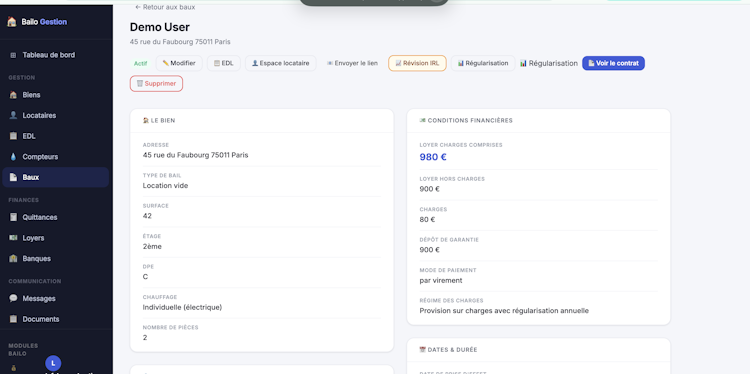Open Quittances in the Finances section

[55, 217]
